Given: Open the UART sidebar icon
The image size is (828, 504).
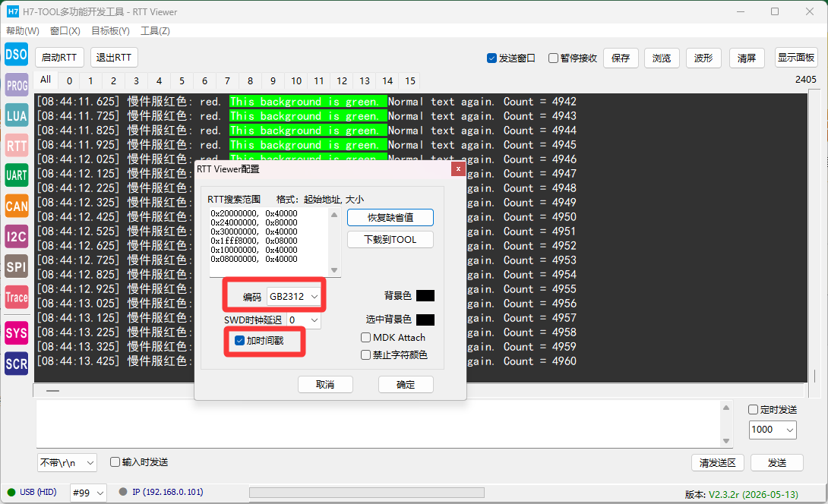Looking at the screenshot, I should 17,175.
